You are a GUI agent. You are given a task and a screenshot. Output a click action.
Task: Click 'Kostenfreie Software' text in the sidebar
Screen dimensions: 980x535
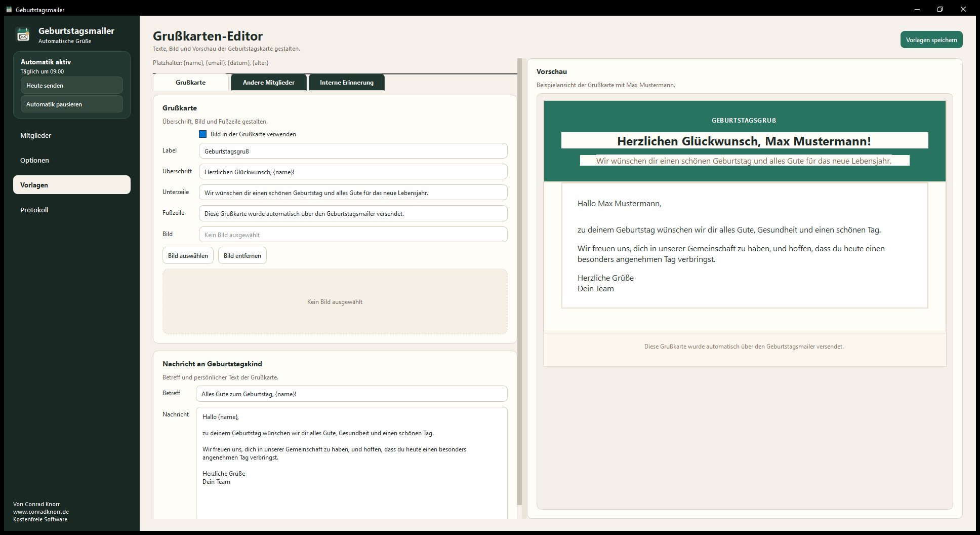40,519
